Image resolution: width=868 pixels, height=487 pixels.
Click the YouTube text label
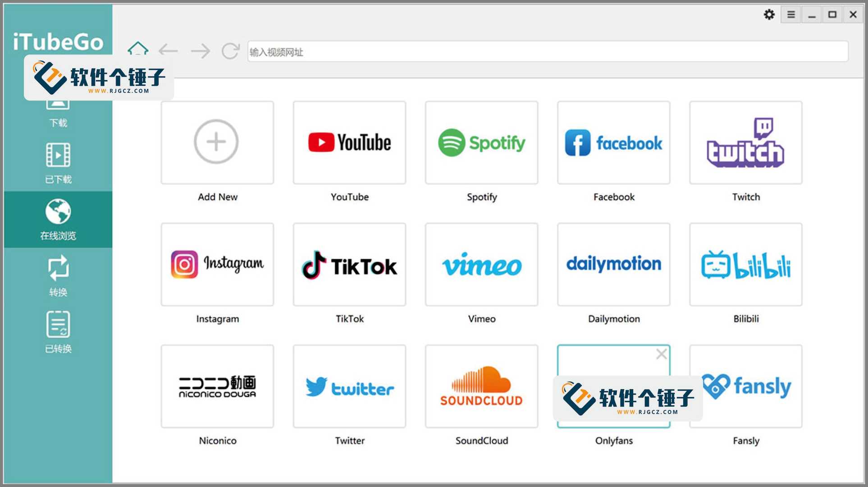point(350,197)
